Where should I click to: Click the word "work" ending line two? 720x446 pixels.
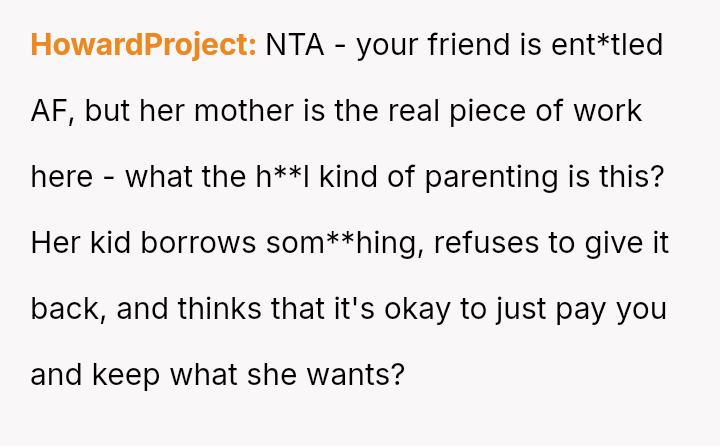(608, 111)
